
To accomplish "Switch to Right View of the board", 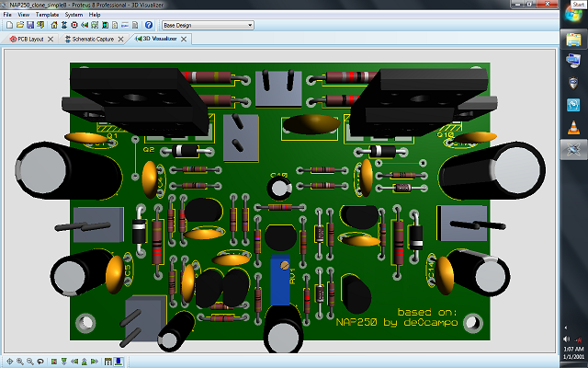I will click(x=95, y=362).
